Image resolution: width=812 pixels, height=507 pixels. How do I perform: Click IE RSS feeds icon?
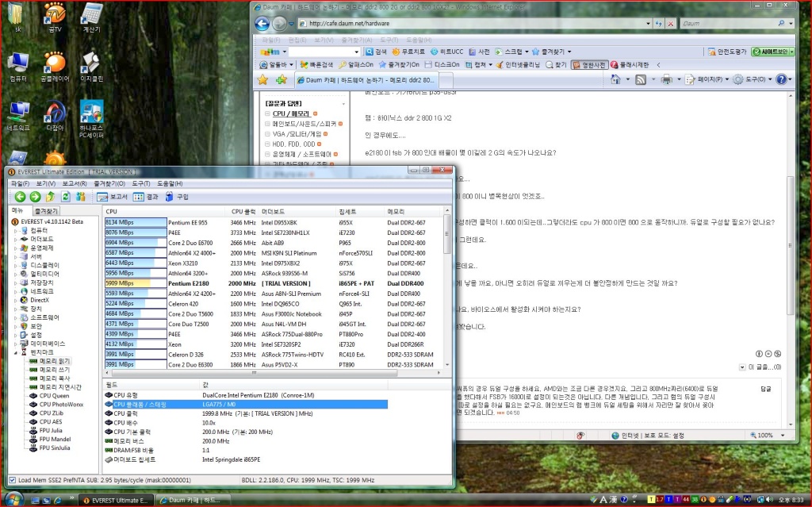[641, 79]
